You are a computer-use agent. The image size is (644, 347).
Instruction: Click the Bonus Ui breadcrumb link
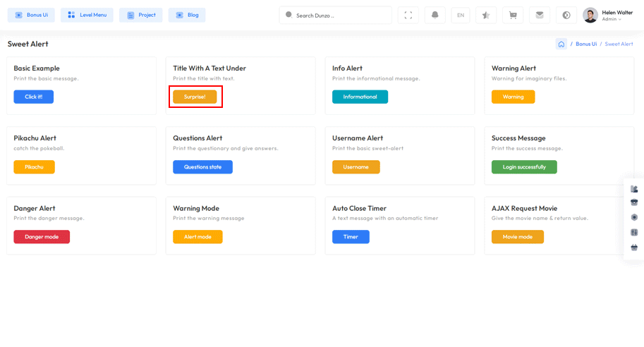(585, 44)
